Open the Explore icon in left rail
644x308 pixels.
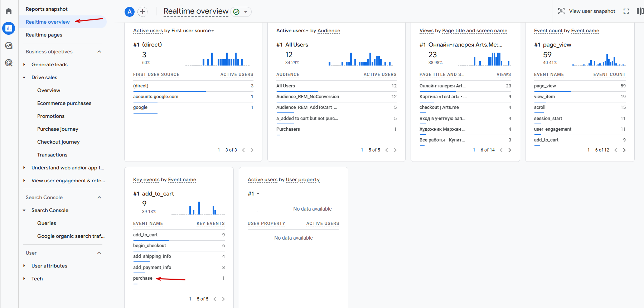coord(9,45)
